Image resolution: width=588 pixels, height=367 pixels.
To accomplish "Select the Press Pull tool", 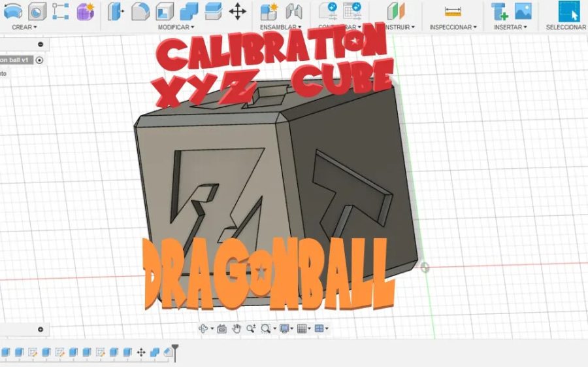I will pyautogui.click(x=116, y=11).
